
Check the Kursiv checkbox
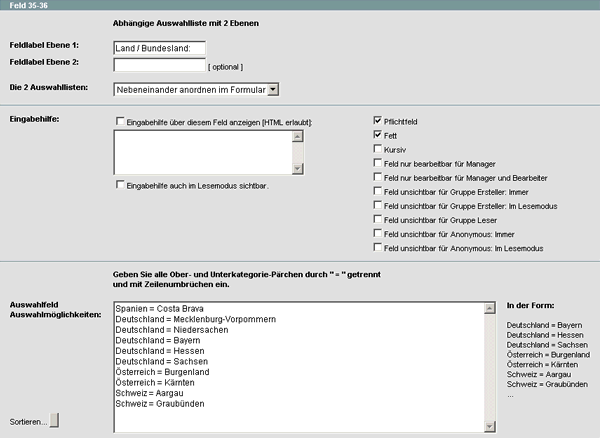[378, 148]
